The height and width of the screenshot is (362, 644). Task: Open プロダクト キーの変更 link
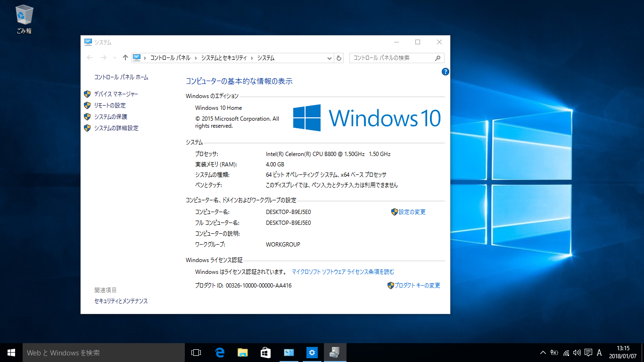(x=417, y=285)
